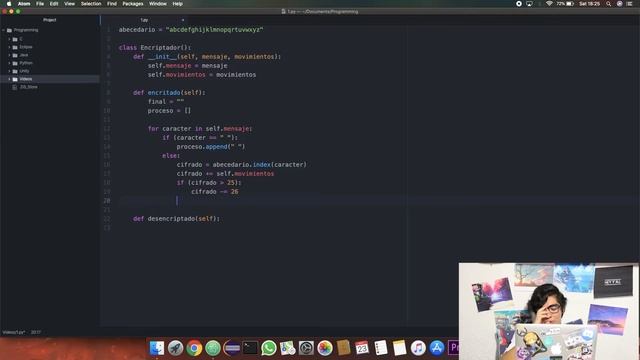Open the App Store icon in dock
The width and height of the screenshot is (640, 360).
click(x=437, y=348)
